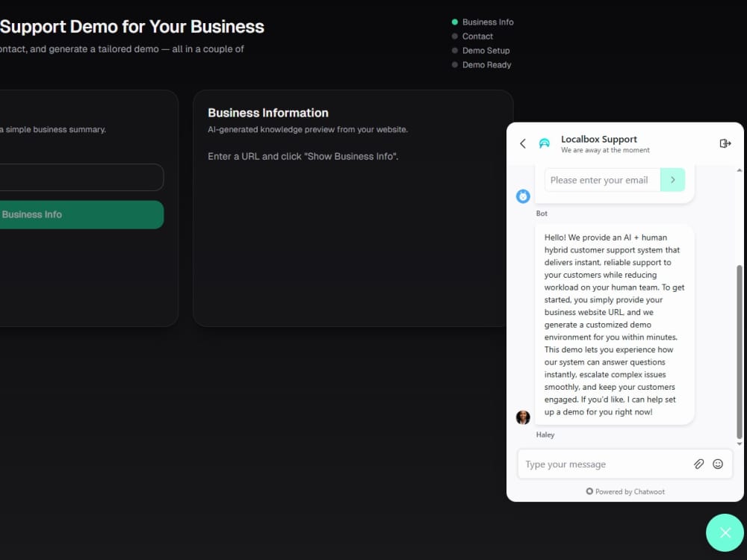Select the Business Info step
Screen dimensions: 747x560
pyautogui.click(x=483, y=22)
